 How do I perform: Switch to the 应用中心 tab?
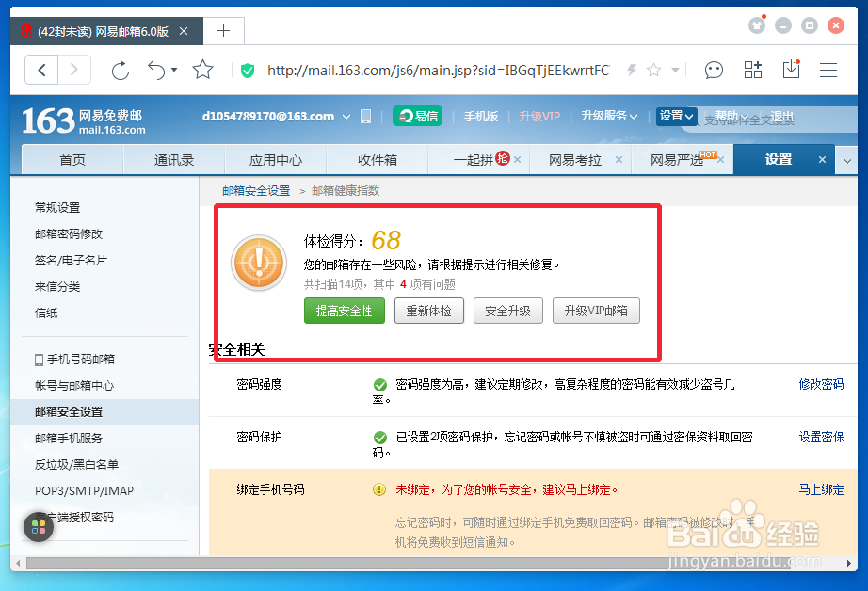tap(276, 160)
